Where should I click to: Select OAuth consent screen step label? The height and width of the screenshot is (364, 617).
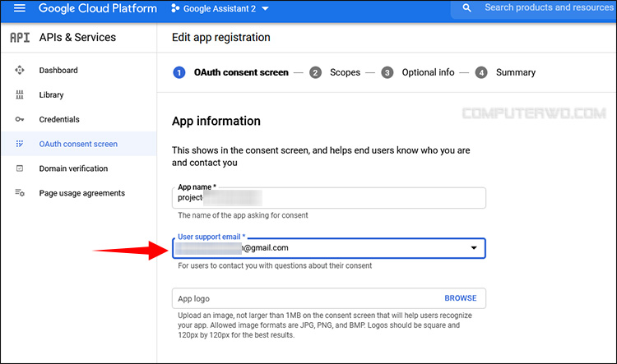click(x=241, y=72)
